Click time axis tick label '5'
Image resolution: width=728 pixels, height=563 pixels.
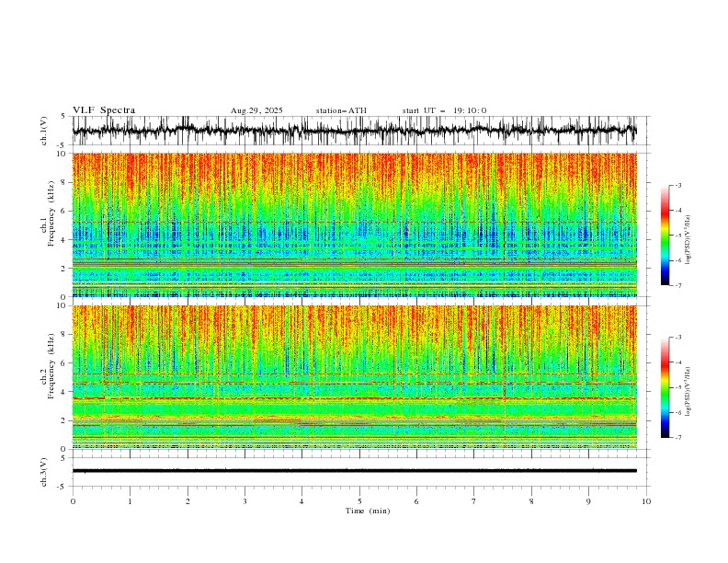[359, 501]
